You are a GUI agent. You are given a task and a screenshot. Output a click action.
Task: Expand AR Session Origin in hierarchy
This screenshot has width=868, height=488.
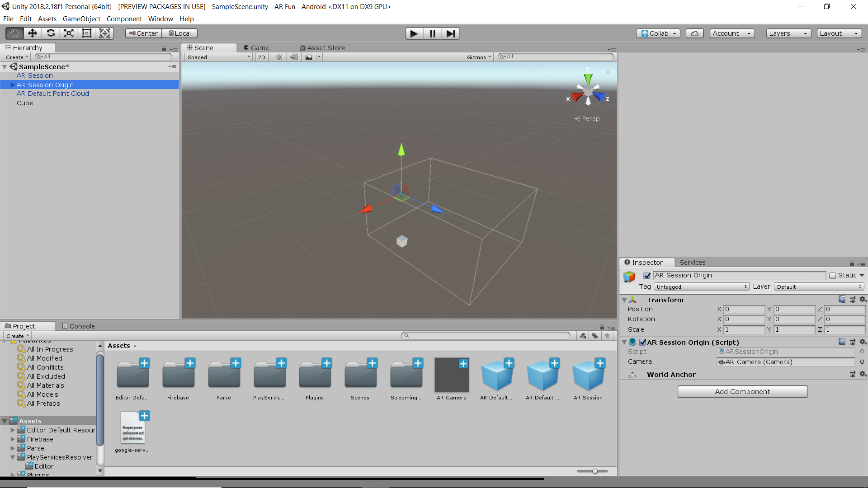pos(13,85)
